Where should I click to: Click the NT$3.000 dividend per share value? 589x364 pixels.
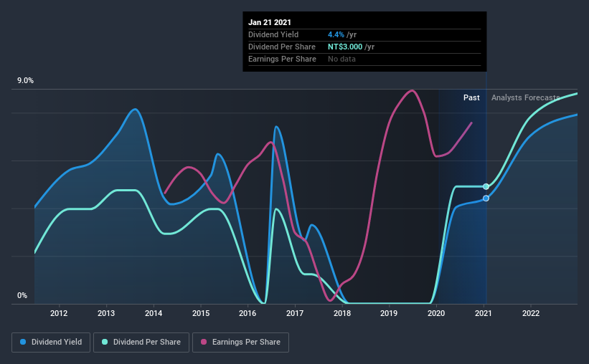(x=345, y=47)
